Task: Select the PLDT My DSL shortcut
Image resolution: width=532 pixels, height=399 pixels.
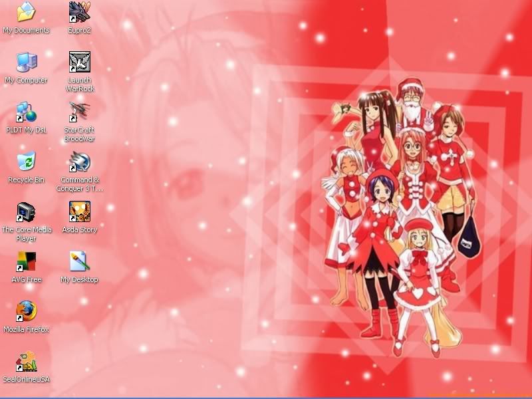Action: (26, 112)
